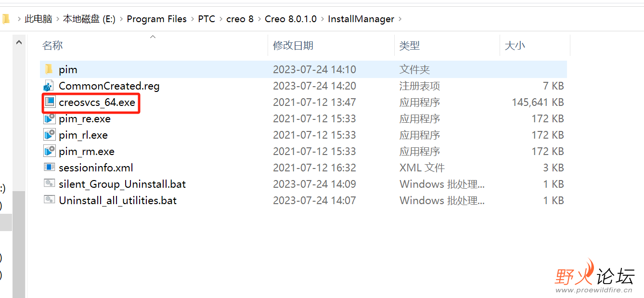Image resolution: width=644 pixels, height=298 pixels.
Task: Click the sessioninfo.xml file icon
Action: pyautogui.click(x=49, y=168)
